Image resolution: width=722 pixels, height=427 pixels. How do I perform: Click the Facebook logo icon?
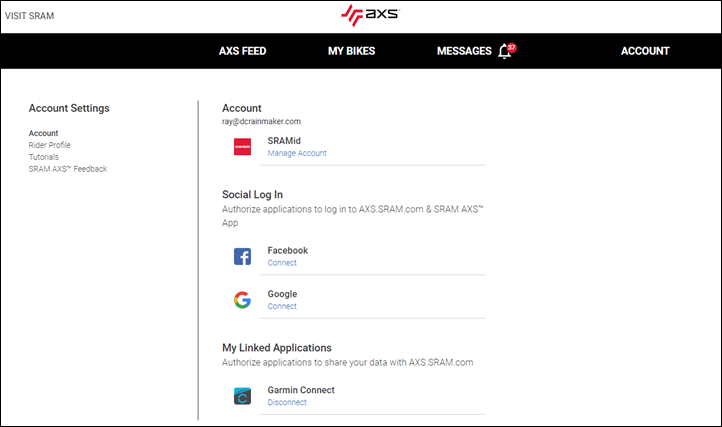(x=242, y=257)
